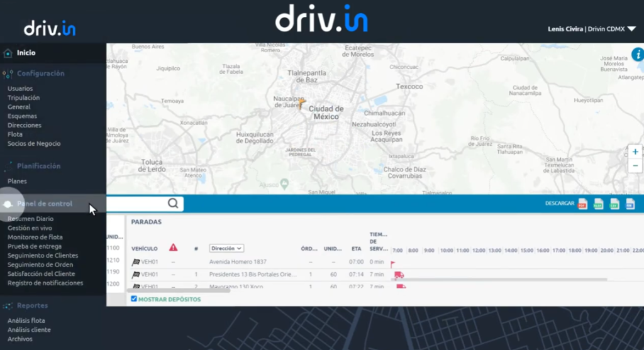Viewport: 644px width, 350px height.
Task: Click the timeline horizontal scrollbar
Action: (x=499, y=280)
